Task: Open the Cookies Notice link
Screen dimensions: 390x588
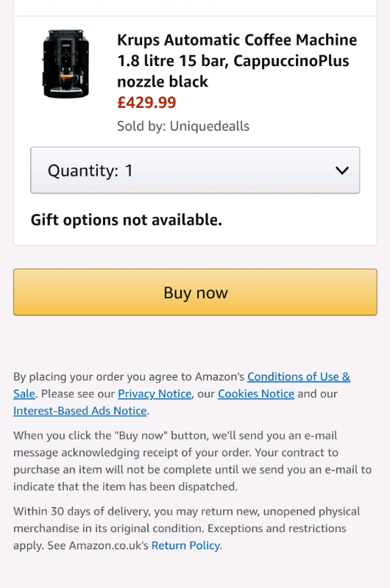Action: tap(256, 394)
